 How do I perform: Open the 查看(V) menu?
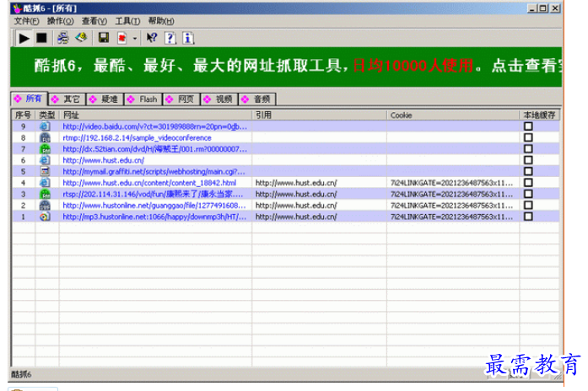[x=94, y=21]
